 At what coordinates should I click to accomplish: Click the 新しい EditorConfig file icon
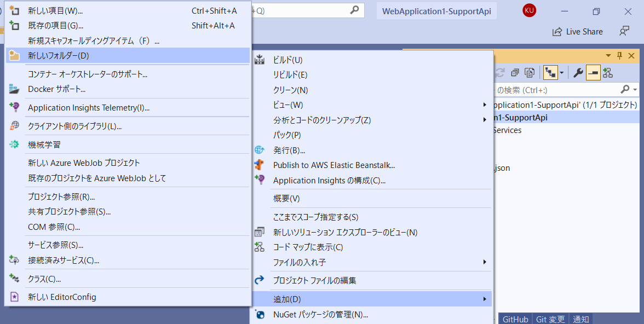pyautogui.click(x=14, y=297)
